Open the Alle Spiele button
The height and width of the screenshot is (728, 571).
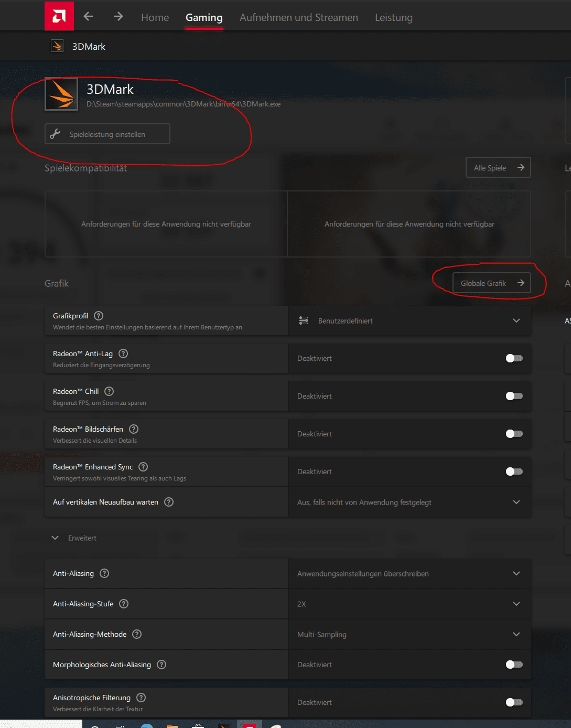coord(498,167)
